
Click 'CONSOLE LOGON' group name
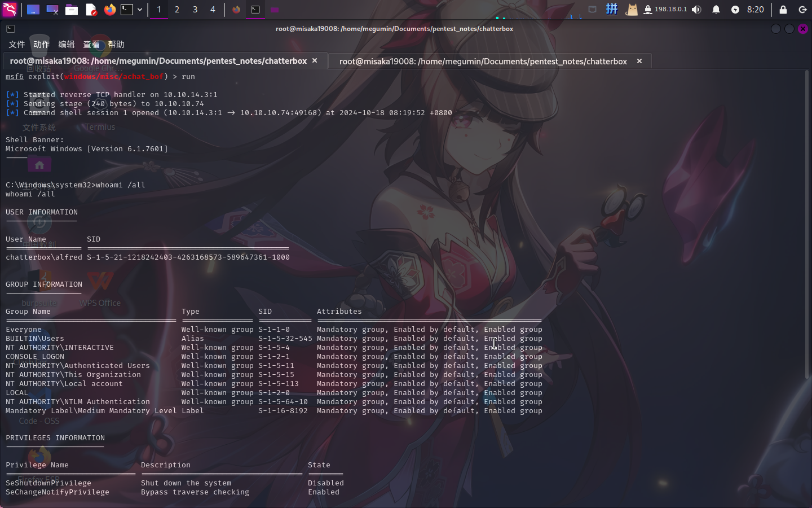click(35, 357)
